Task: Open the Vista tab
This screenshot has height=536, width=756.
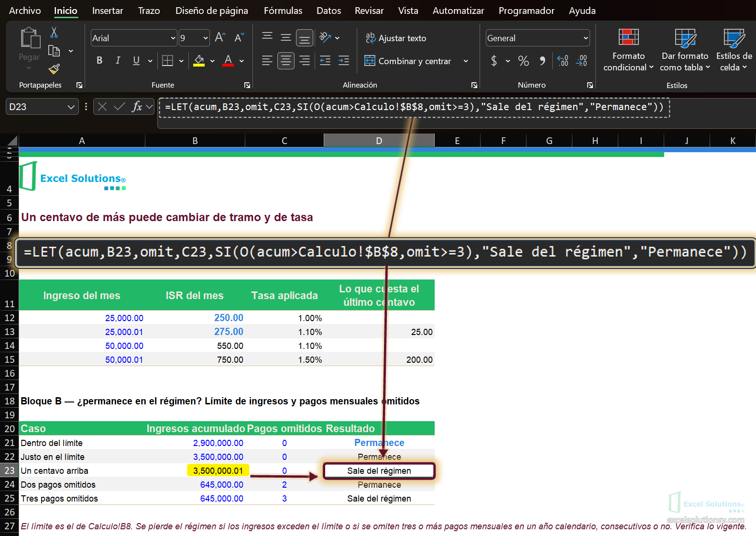Action: click(x=408, y=11)
